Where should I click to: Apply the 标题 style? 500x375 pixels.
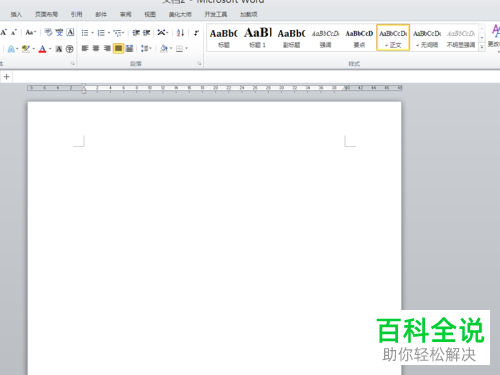click(x=224, y=38)
